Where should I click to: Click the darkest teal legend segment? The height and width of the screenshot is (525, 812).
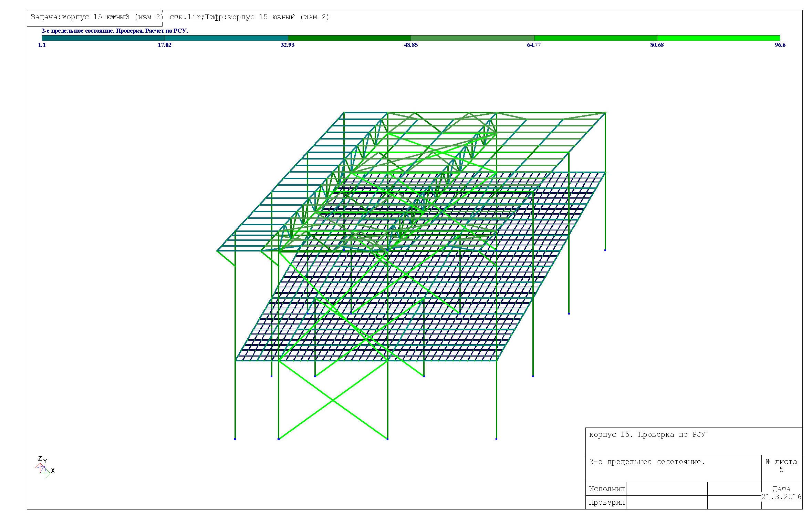coord(103,38)
